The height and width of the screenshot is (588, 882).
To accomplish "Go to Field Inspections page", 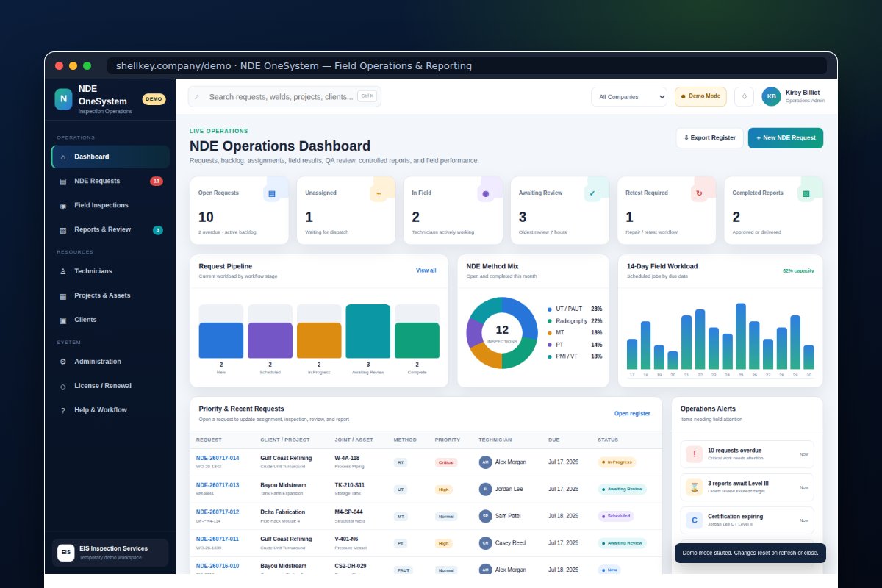I will click(x=110, y=205).
